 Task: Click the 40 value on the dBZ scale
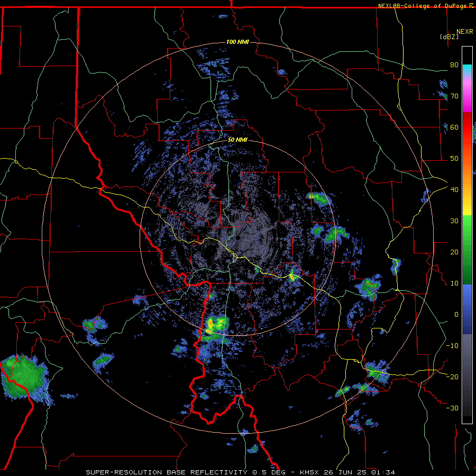coord(454,190)
